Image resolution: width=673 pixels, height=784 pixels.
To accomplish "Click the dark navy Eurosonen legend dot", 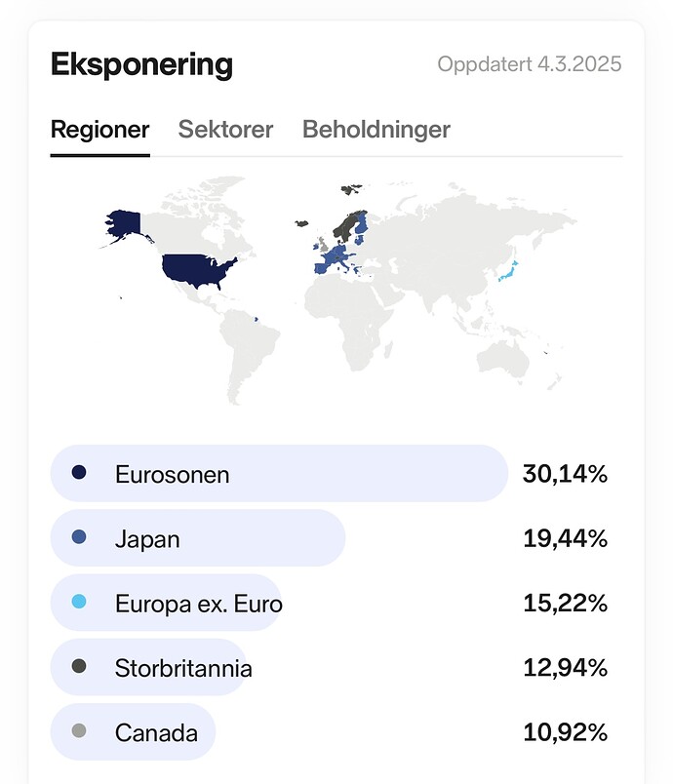I will click(79, 472).
